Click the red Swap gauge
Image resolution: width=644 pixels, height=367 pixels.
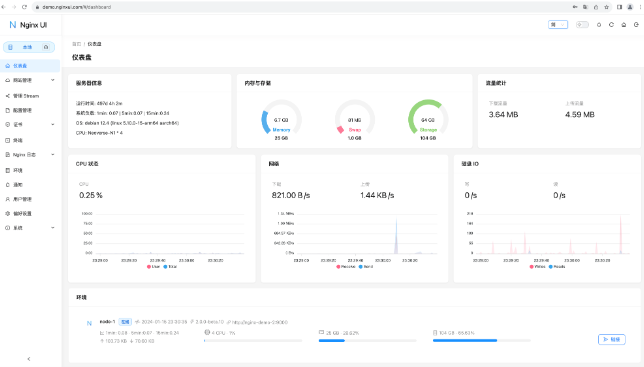click(x=354, y=120)
